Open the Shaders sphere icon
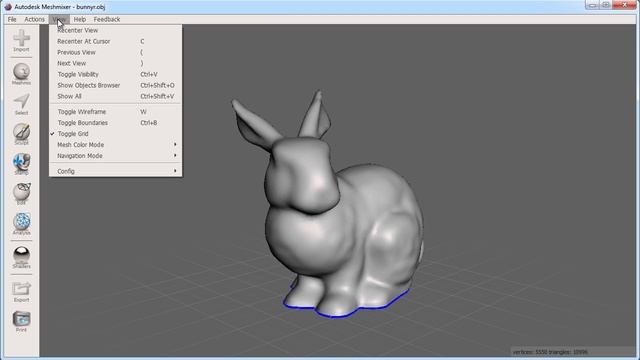640x360 pixels. point(21,257)
